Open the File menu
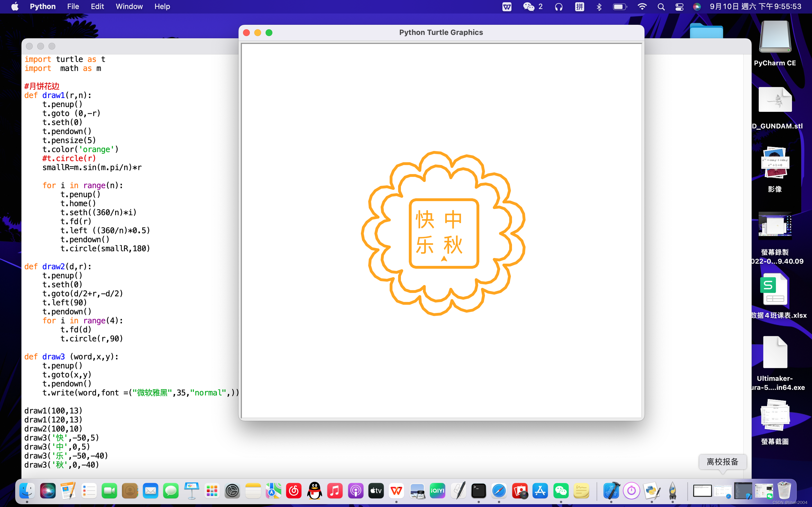 73,7
